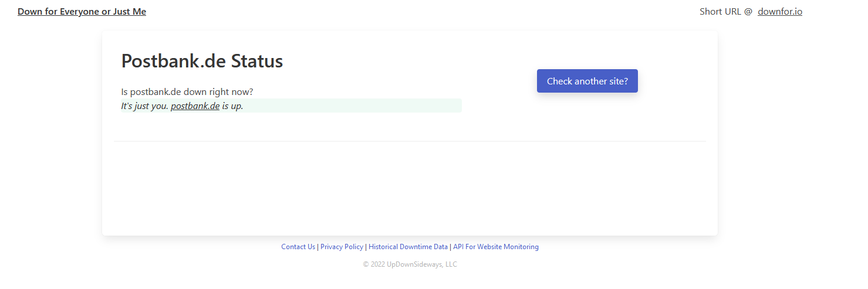This screenshot has width=868, height=289.
Task: Click the 'Short URL @' label
Action: tap(725, 12)
